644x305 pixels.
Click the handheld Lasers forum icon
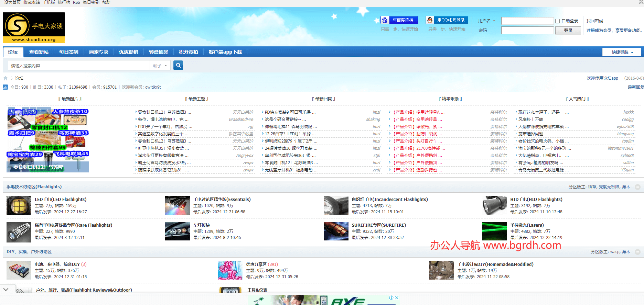point(494,231)
